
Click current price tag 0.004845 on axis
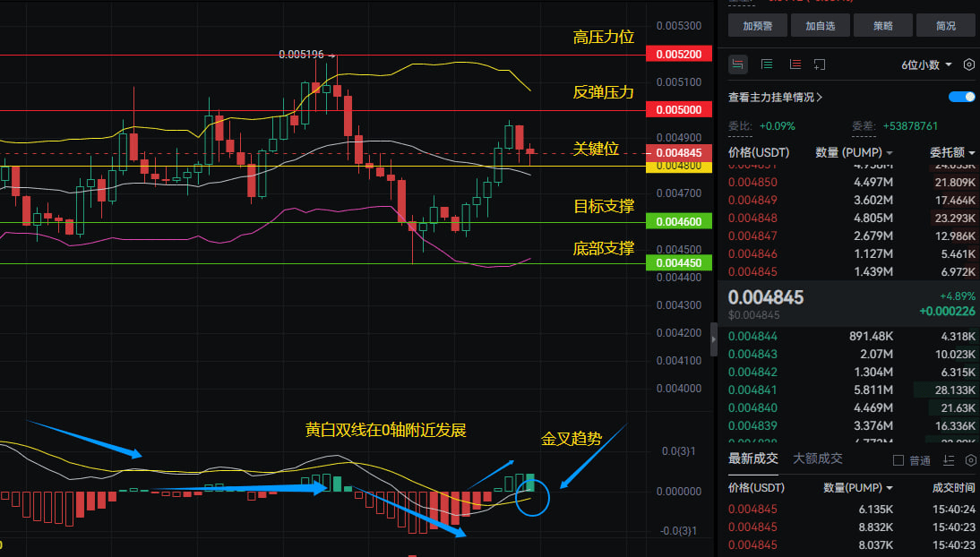tap(679, 152)
